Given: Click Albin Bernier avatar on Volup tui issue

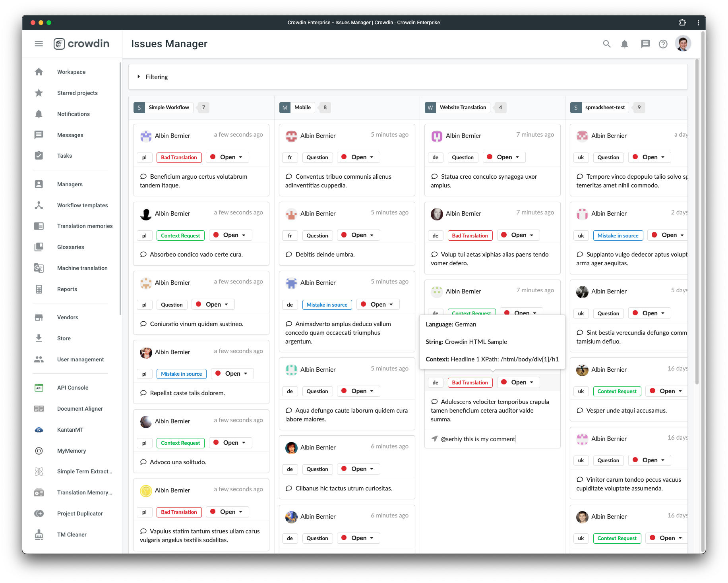Looking at the screenshot, I should tap(437, 214).
